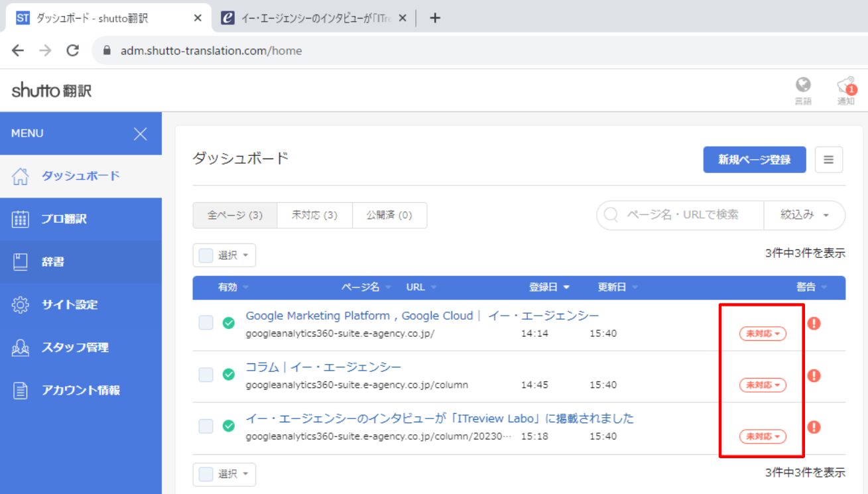Sort by the ページ名 column header
This screenshot has height=494, width=868.
[366, 287]
